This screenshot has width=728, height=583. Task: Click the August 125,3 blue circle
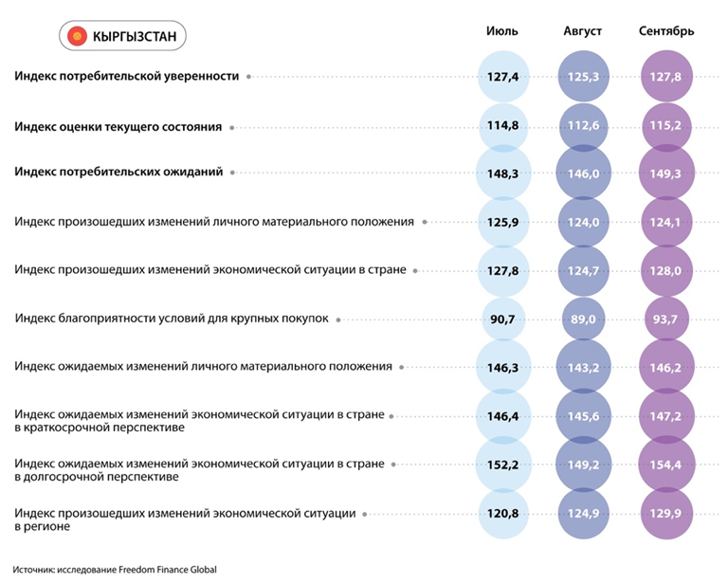click(584, 76)
